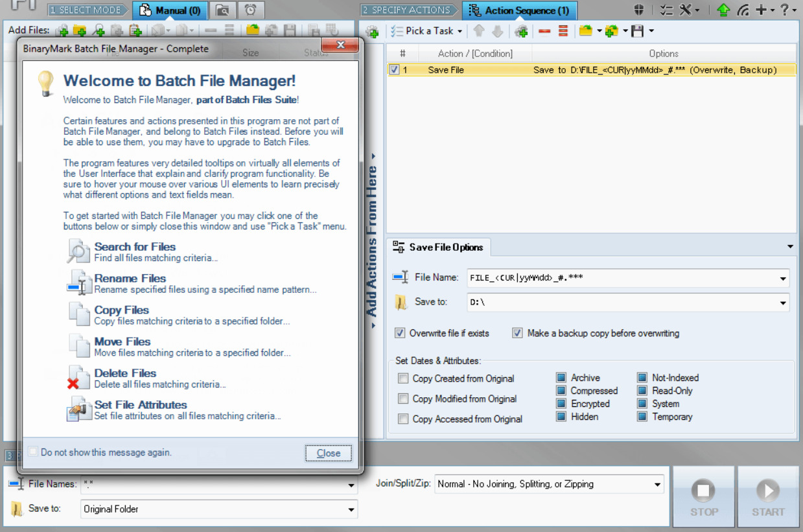The image size is (803, 532).
Task: Toggle Overwrite file if exists checkbox
Action: [x=400, y=333]
